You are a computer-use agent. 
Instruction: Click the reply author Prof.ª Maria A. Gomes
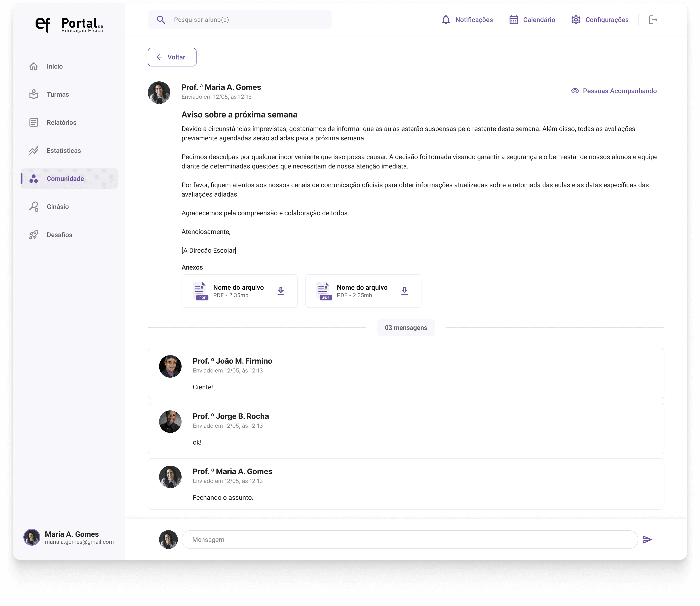coord(232,471)
